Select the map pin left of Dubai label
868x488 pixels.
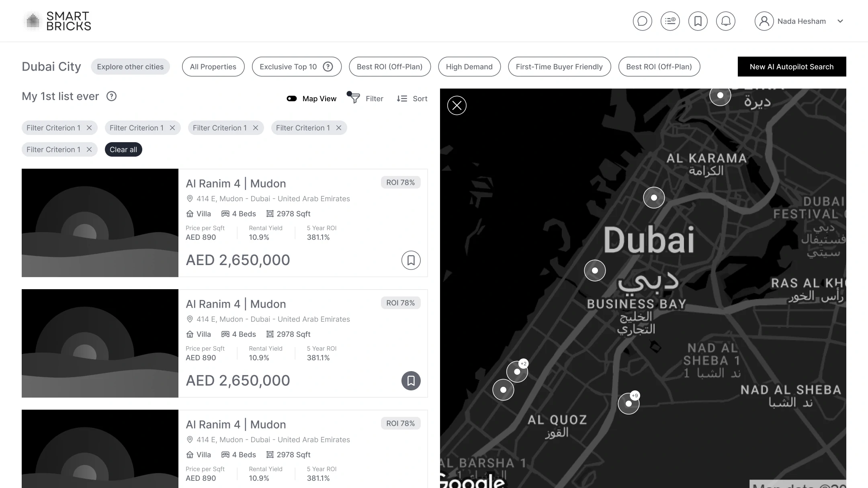[x=595, y=270]
